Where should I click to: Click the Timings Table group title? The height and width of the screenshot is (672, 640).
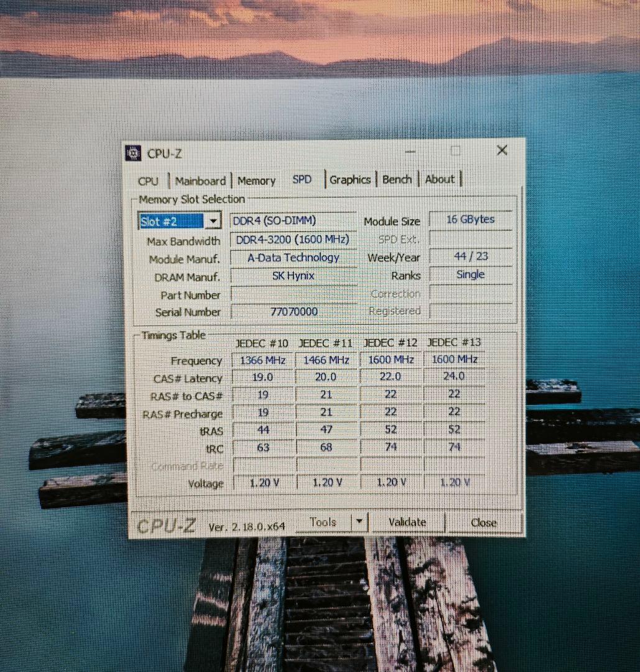tap(174, 335)
